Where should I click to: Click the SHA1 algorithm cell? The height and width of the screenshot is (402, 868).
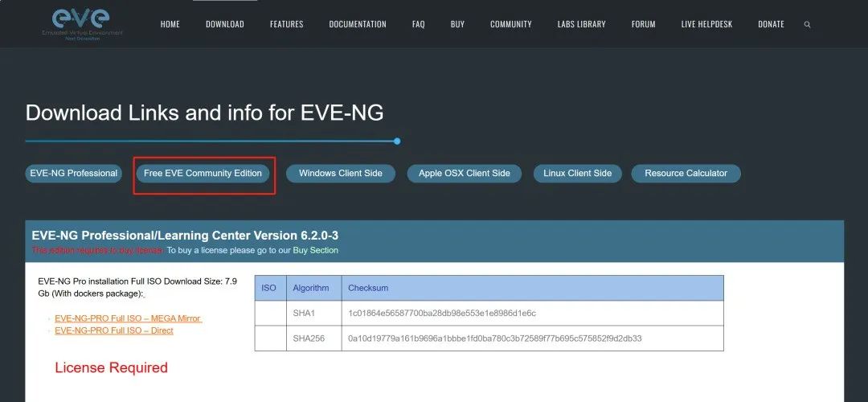point(314,314)
